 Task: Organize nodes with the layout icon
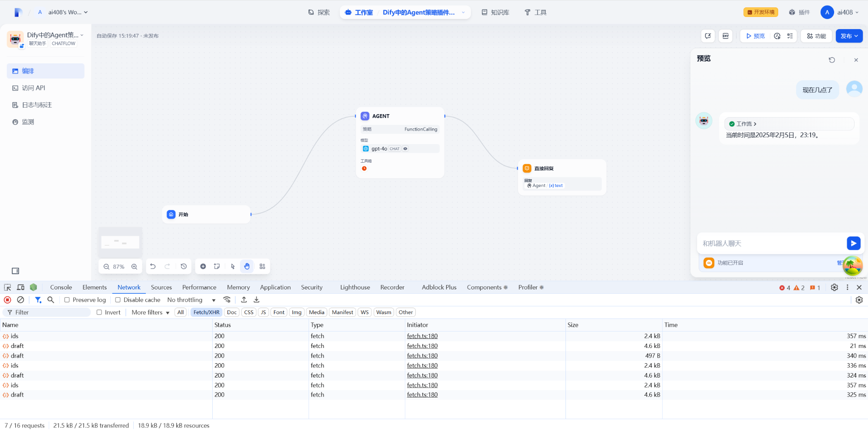[x=262, y=266]
